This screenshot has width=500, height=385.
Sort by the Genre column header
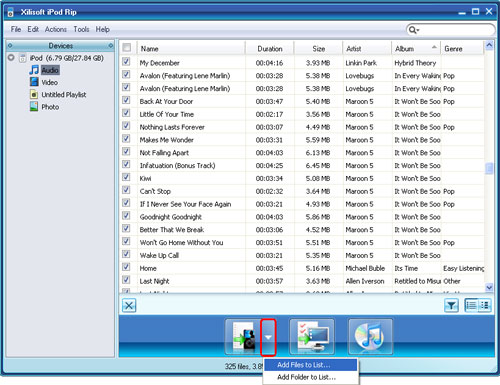tap(462, 49)
